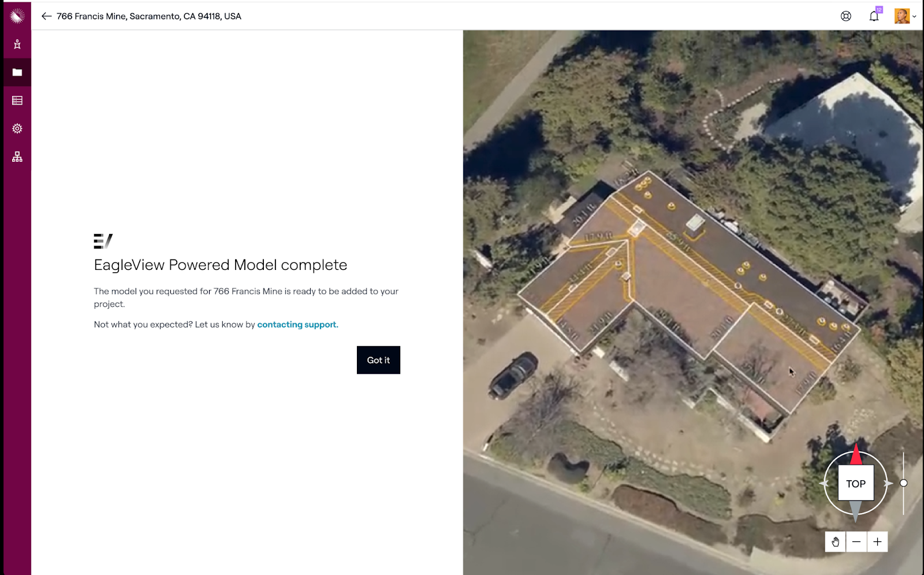Click the TOP view compass button
The width and height of the screenshot is (924, 575).
pos(856,484)
